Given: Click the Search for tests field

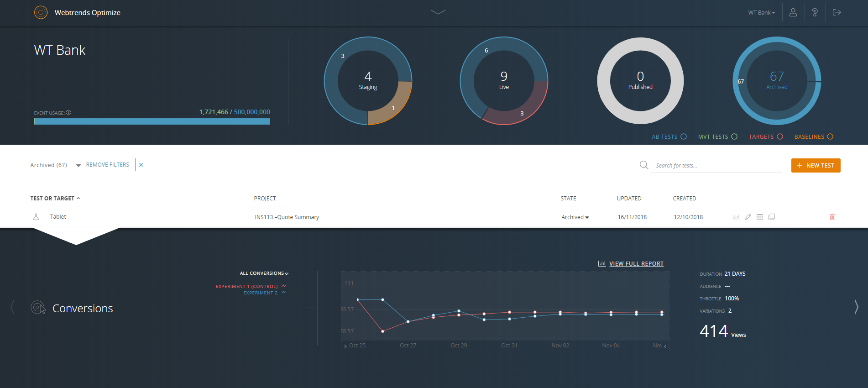Looking at the screenshot, I should [x=716, y=165].
